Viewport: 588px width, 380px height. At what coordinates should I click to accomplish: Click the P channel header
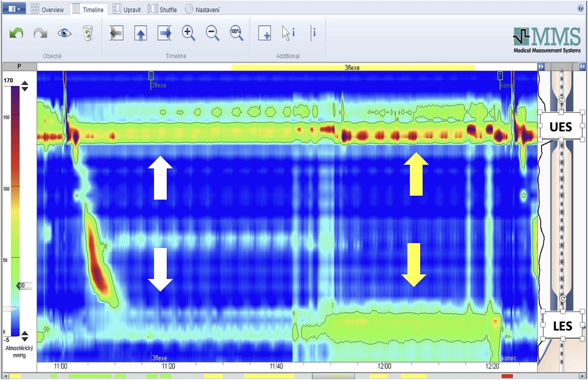click(x=19, y=67)
